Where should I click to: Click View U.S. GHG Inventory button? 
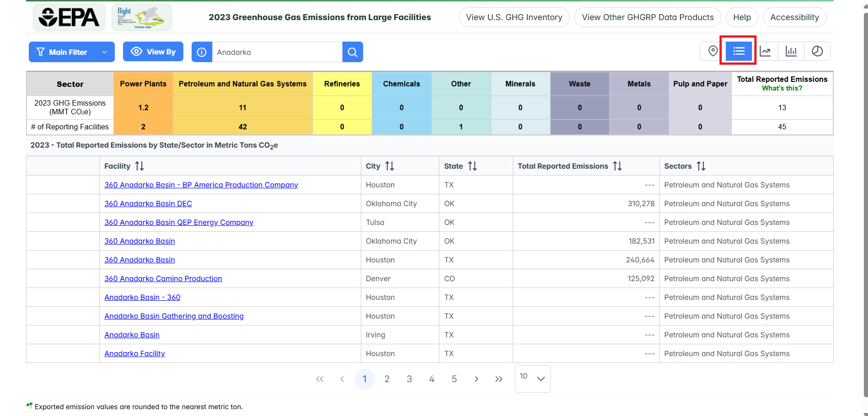coord(514,17)
